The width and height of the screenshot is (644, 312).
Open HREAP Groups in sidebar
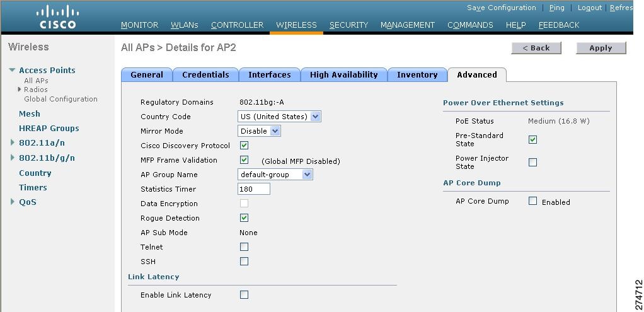click(49, 128)
